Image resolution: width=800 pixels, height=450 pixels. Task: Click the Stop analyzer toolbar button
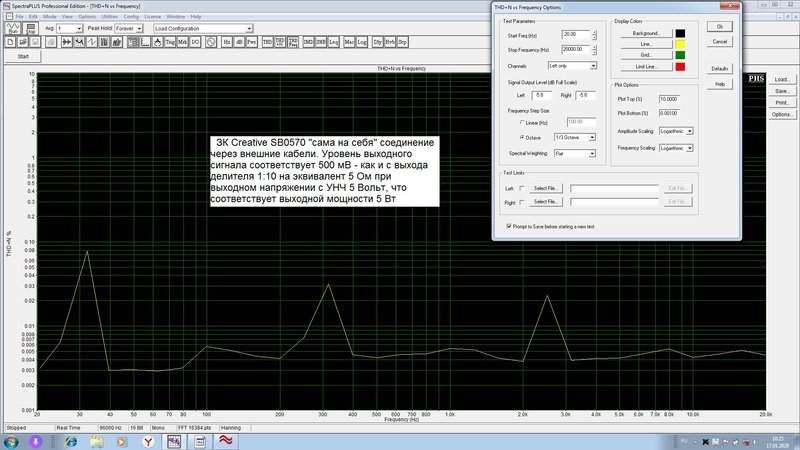point(31,29)
